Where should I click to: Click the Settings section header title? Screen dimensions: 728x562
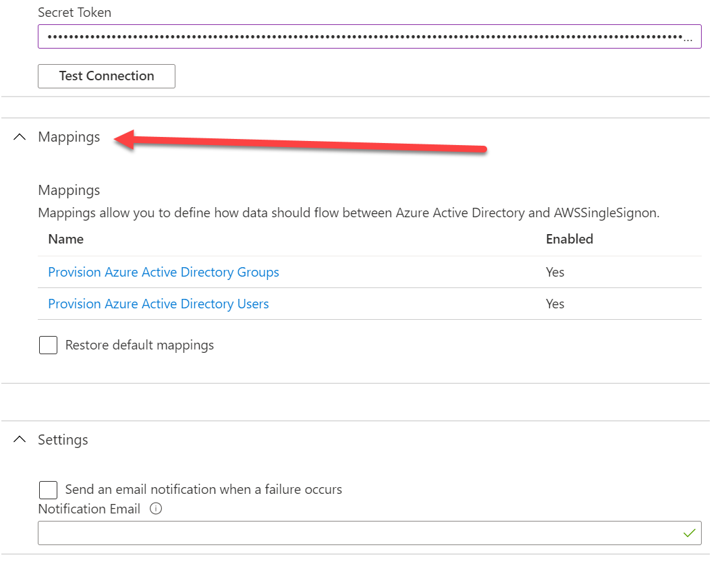63,440
